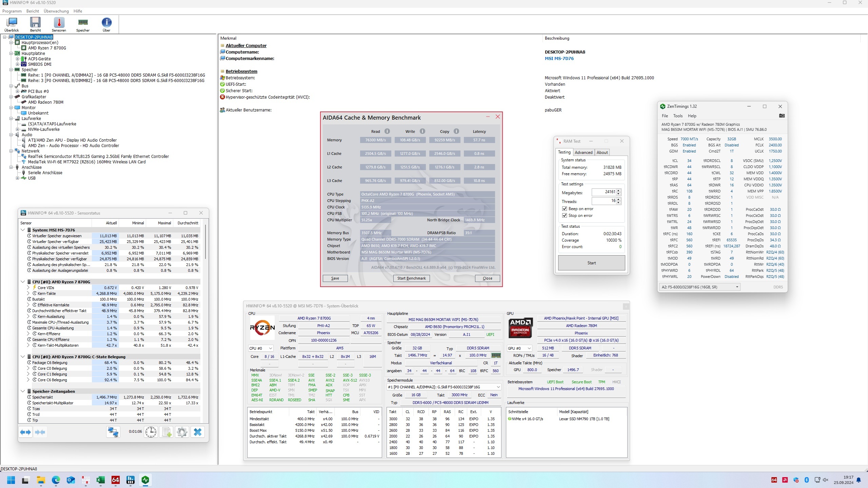
Task: Open ZenTimings DIMM module dropdown
Action: 700,287
